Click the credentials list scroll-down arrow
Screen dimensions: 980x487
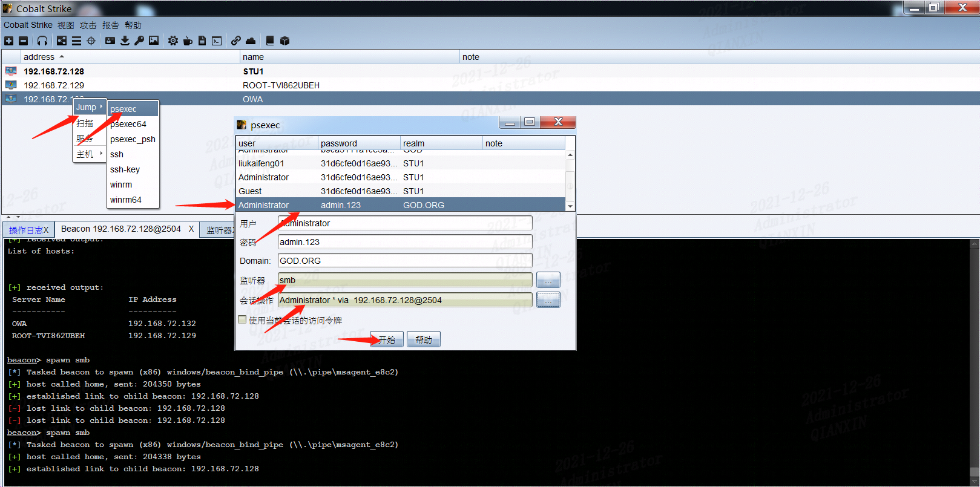(570, 206)
